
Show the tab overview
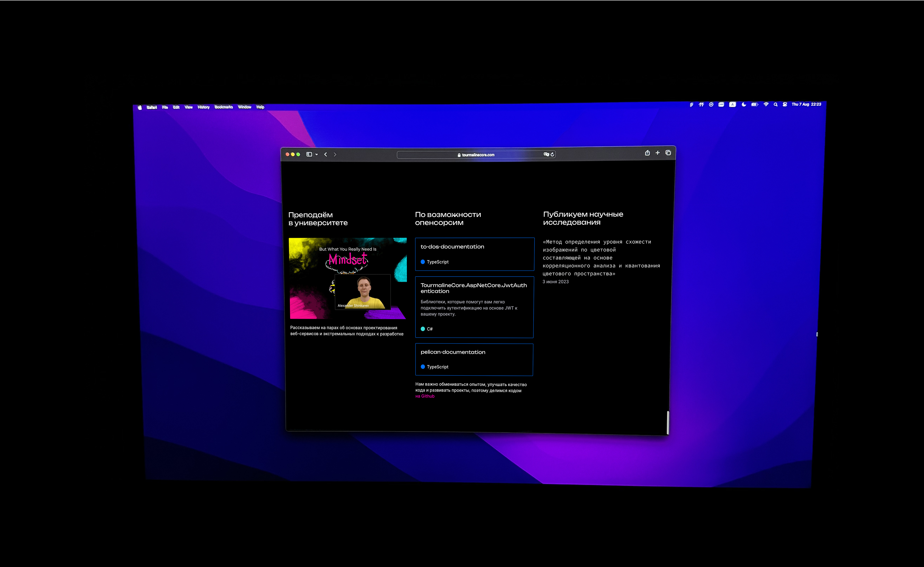[x=668, y=153]
